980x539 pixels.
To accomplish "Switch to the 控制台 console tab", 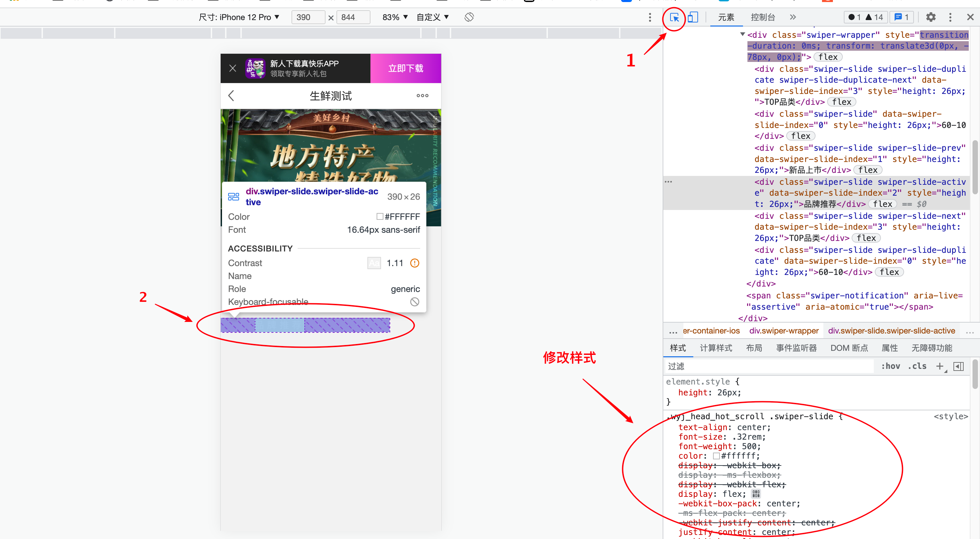I will point(762,17).
